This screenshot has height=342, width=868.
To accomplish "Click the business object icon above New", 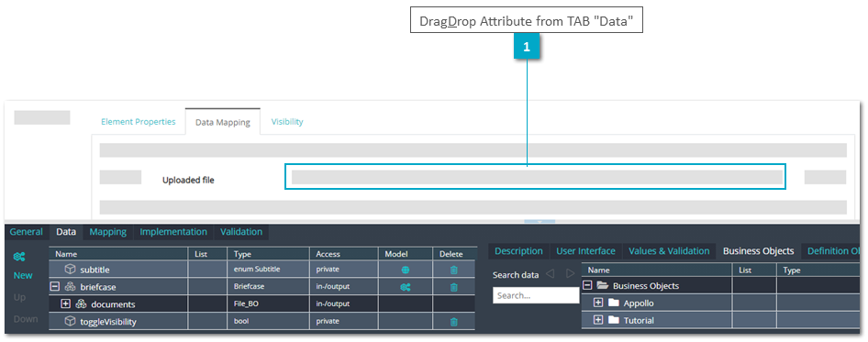I will point(19,257).
